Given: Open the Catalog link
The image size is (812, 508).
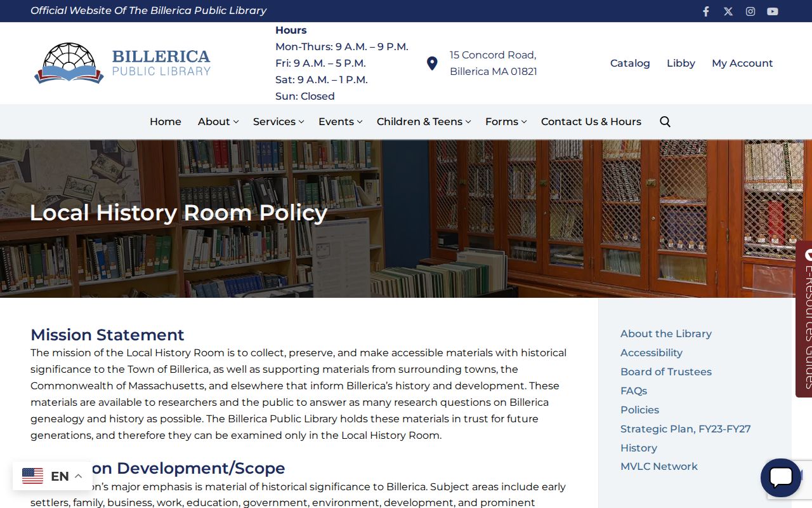Looking at the screenshot, I should tap(630, 63).
